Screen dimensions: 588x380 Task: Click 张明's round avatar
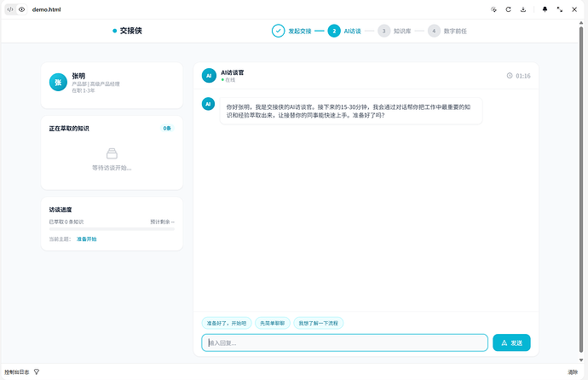click(58, 82)
